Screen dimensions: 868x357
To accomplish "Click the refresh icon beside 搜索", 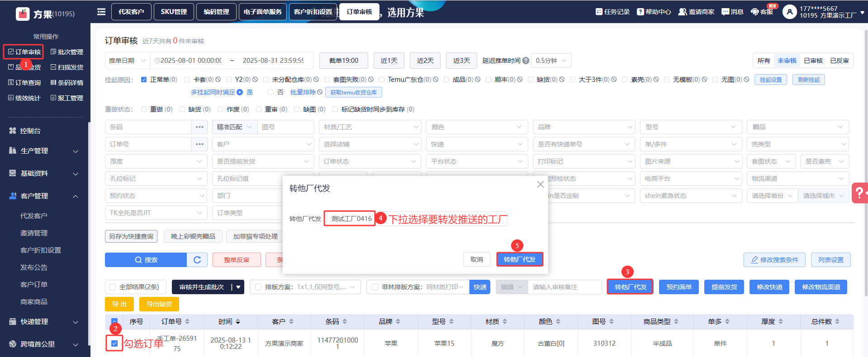I will point(197,260).
